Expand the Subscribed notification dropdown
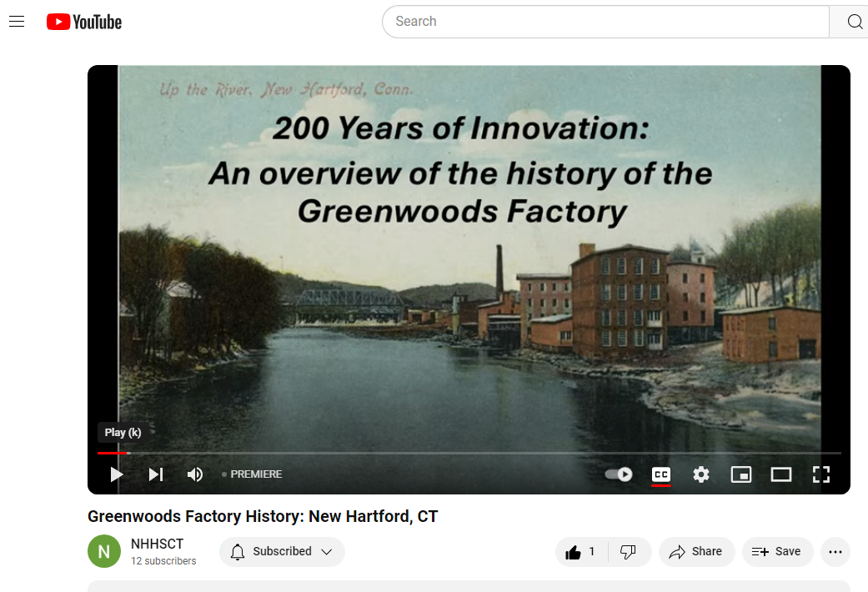This screenshot has width=868, height=592. [282, 551]
